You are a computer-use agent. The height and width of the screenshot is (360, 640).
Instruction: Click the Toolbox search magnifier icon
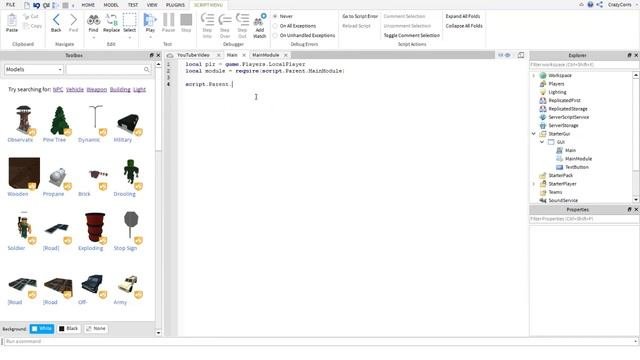point(147,69)
